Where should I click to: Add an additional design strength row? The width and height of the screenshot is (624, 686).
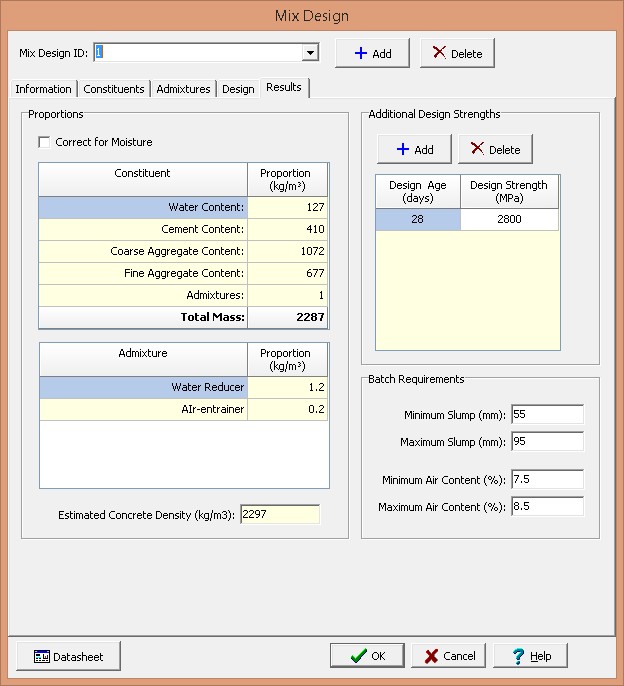(x=414, y=149)
